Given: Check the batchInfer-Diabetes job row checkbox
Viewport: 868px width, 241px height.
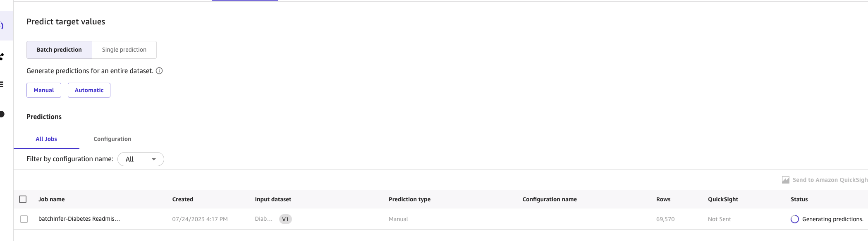Looking at the screenshot, I should click(24, 219).
